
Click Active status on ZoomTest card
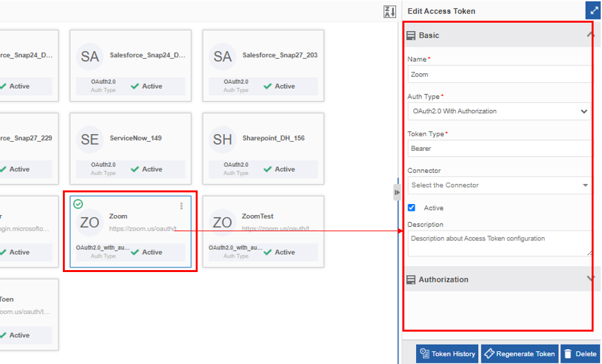279,252
